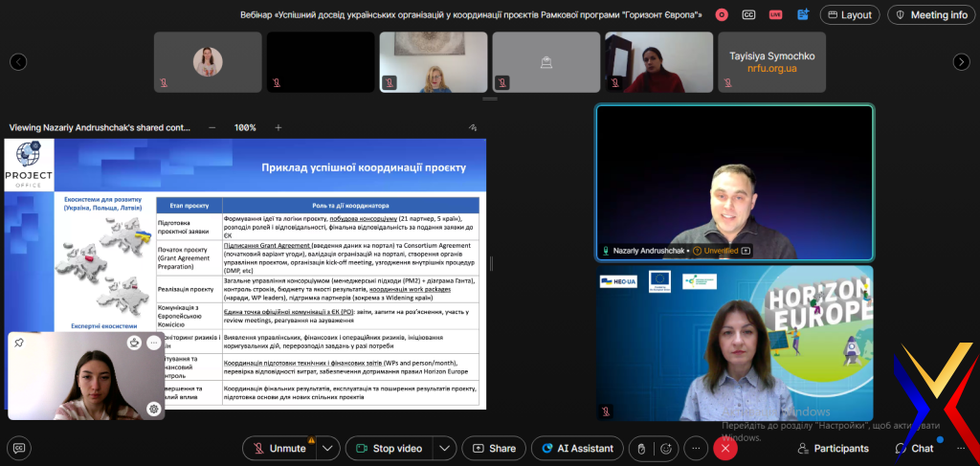Open the Layout options menu
The height and width of the screenshot is (466, 980).
(849, 14)
